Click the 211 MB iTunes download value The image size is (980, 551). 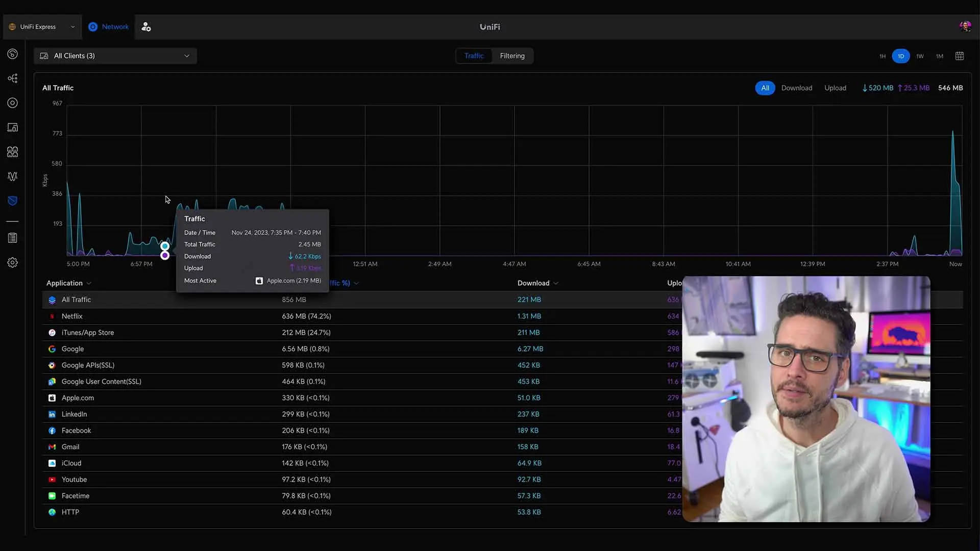click(528, 333)
